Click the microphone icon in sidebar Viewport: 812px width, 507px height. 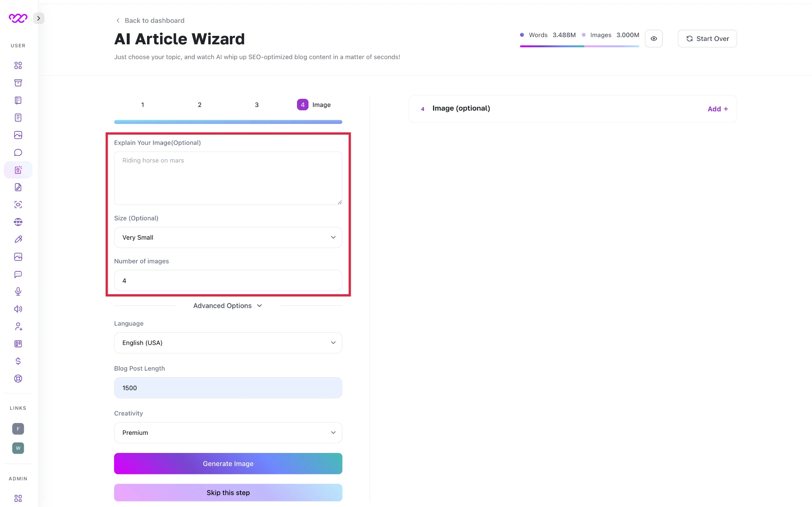click(18, 292)
